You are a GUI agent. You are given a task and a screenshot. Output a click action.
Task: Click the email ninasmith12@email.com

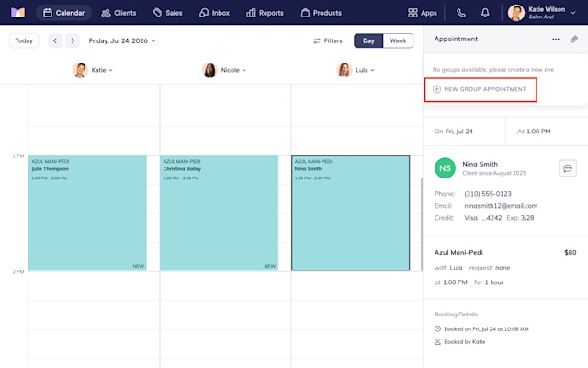[501, 206]
